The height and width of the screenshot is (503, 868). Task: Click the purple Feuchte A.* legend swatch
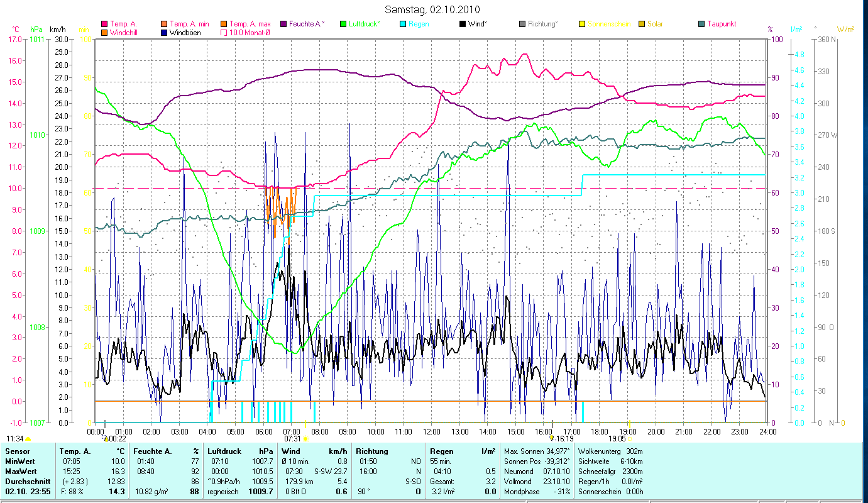283,24
